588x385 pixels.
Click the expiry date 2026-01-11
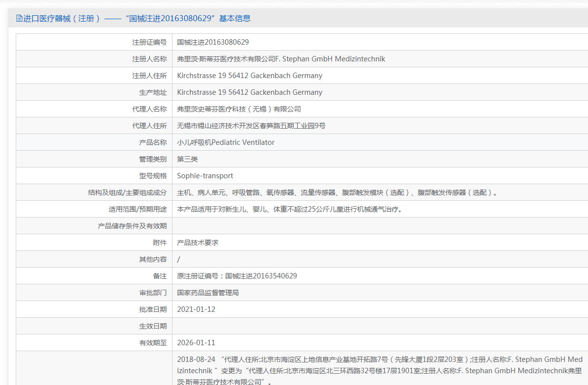coord(196,343)
